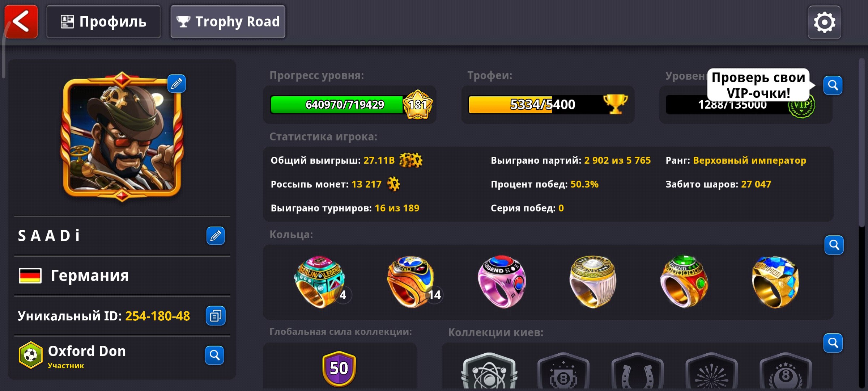
Task: Switch to the Профиль tab
Action: [x=103, y=21]
